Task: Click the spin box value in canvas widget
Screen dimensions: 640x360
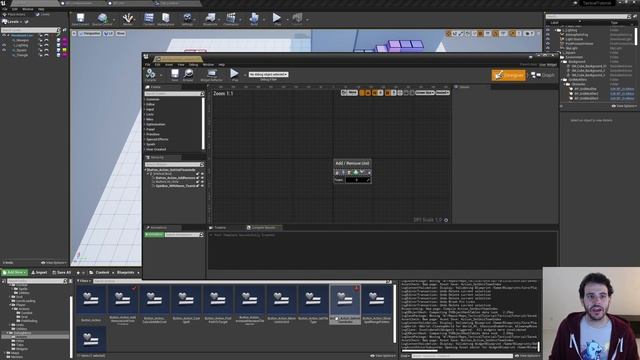Action: click(358, 180)
